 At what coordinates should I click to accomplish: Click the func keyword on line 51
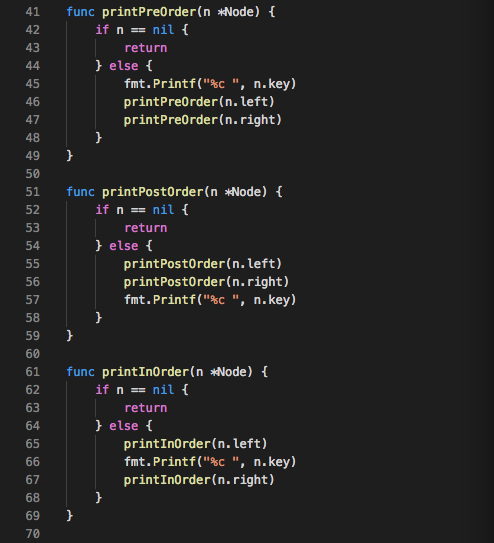(x=80, y=192)
